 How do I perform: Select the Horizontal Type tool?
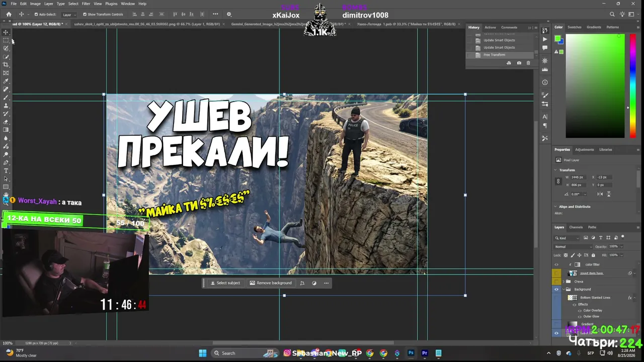[6, 171]
